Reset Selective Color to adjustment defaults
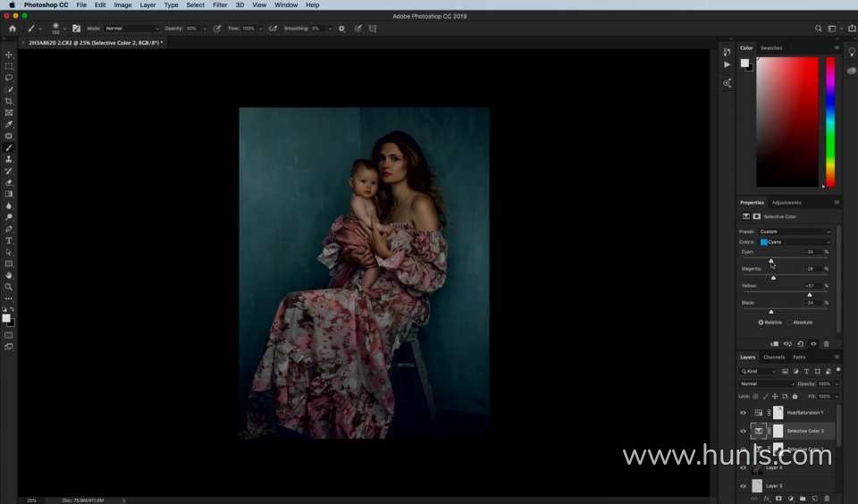858x504 pixels. pos(800,344)
